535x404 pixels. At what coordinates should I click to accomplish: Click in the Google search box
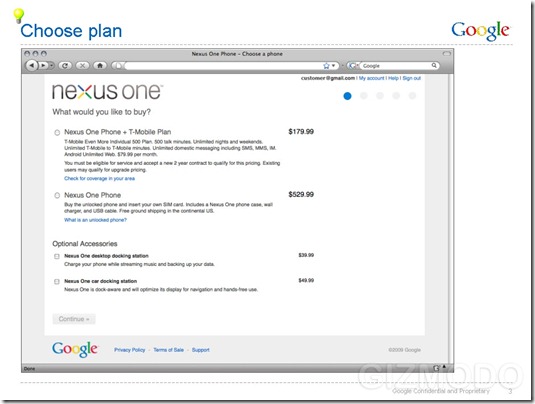point(396,66)
